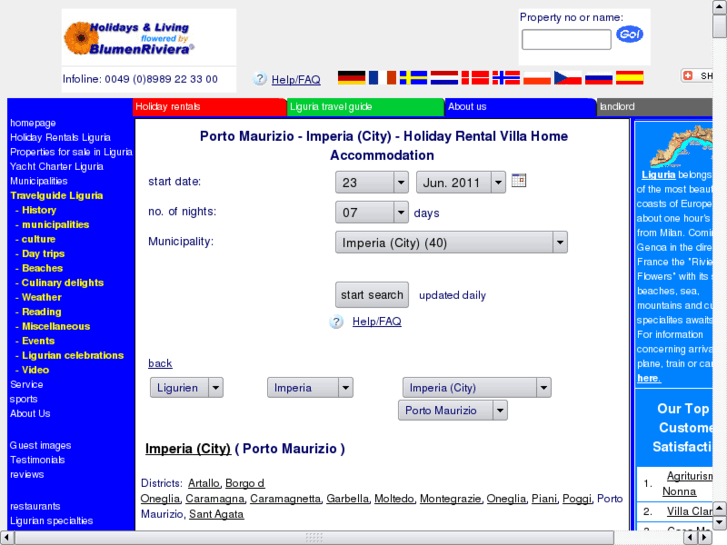This screenshot has height=545, width=727.
Task: Open culture submenu link
Action: tap(38, 239)
